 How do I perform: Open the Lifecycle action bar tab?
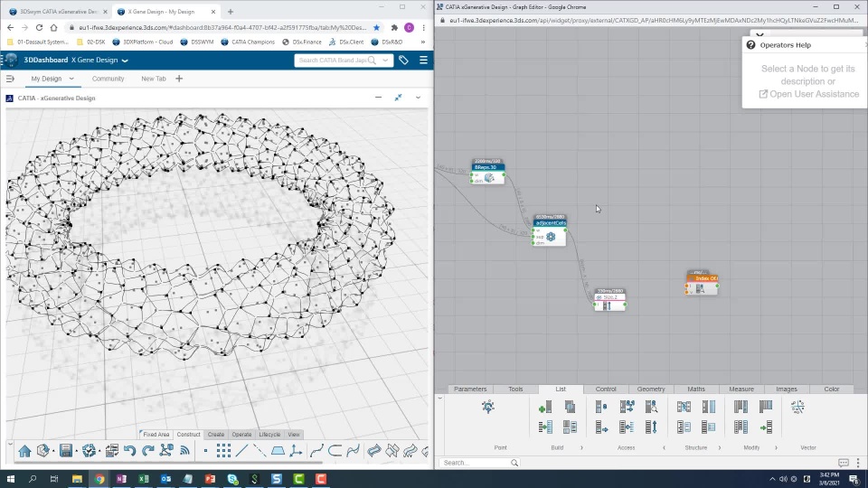click(x=269, y=435)
